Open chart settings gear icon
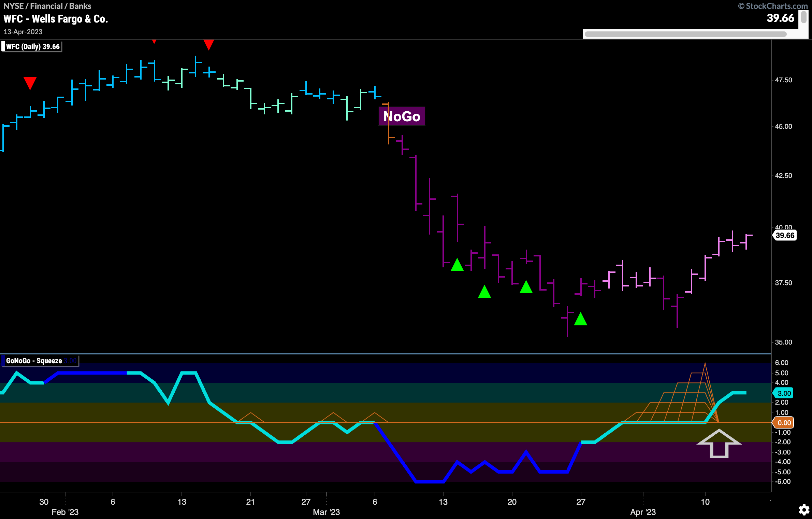This screenshot has width=812, height=519. point(804,510)
